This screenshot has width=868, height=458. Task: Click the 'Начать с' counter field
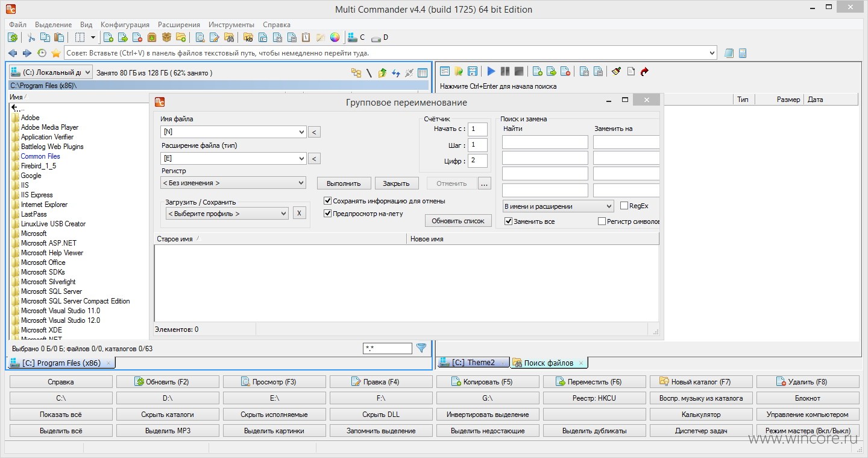coord(478,129)
